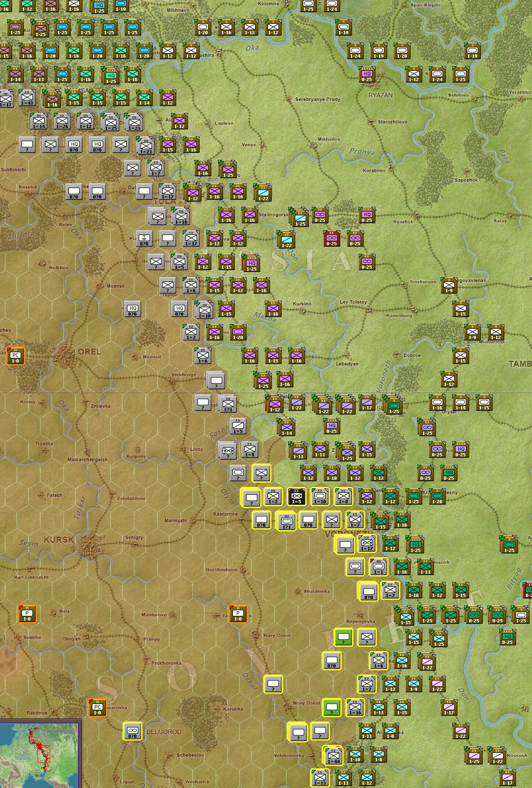532x788 pixels.
Task: Click the Dobroe town label
Action: [412, 355]
